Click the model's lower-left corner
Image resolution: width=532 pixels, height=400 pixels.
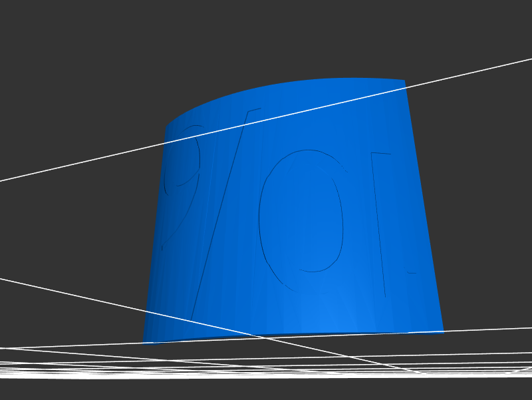pos(145,342)
